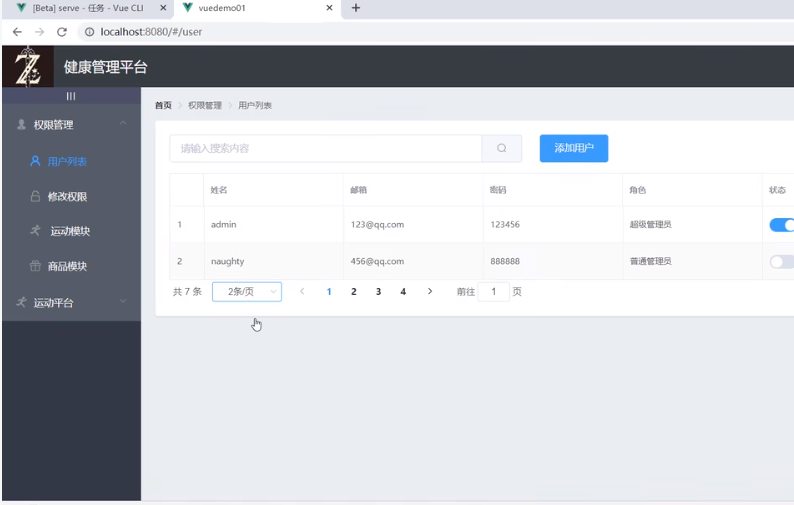Reload the page with refresh icon
Image resolution: width=794 pixels, height=505 pixels.
click(62, 32)
